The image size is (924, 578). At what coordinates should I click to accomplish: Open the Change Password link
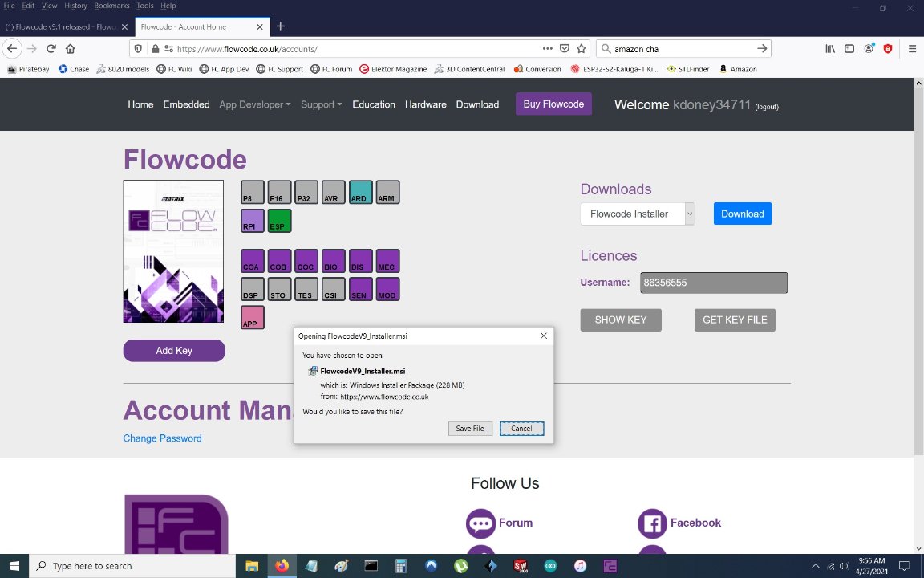pyautogui.click(x=162, y=438)
